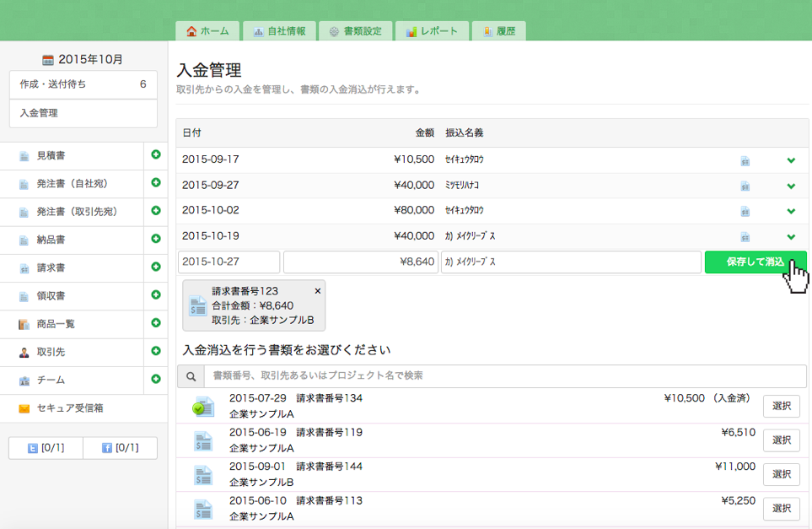Image resolution: width=812 pixels, height=529 pixels.
Task: Expand the 2015-09-27 payment row chevron
Action: pos(791,186)
